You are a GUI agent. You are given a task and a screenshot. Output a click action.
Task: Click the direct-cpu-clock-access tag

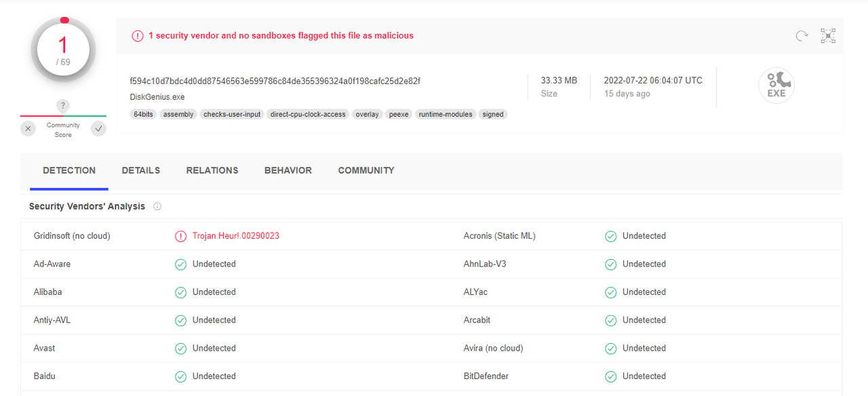coord(308,115)
